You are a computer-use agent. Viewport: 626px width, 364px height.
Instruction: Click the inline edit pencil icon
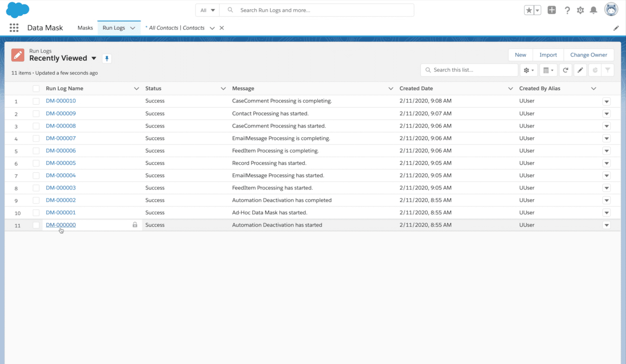580,70
